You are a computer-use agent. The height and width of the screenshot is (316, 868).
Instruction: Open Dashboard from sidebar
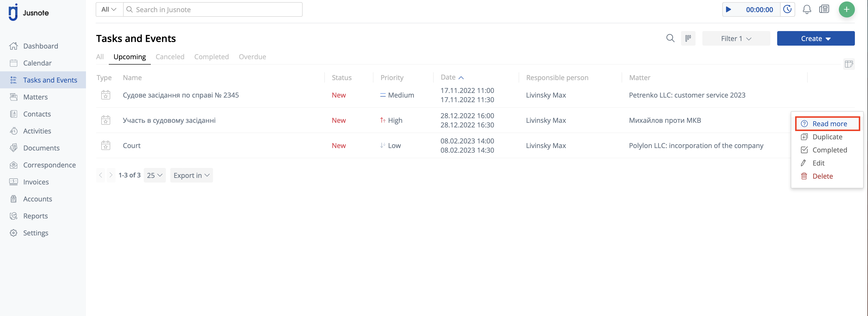pos(40,46)
